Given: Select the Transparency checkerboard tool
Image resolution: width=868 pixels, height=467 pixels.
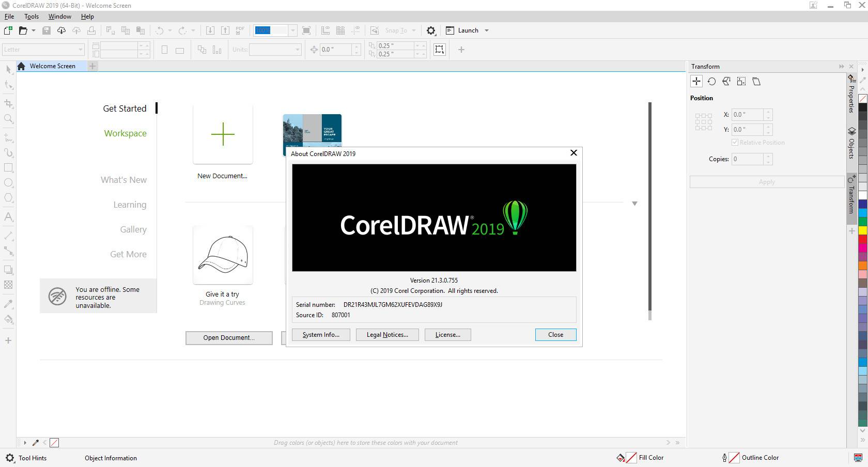Looking at the screenshot, I should coord(8,285).
